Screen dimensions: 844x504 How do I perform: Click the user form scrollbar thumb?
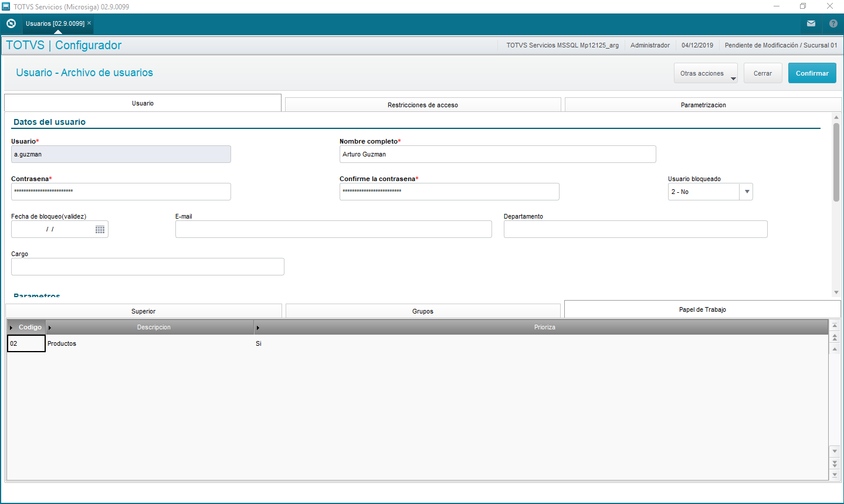pos(836,162)
